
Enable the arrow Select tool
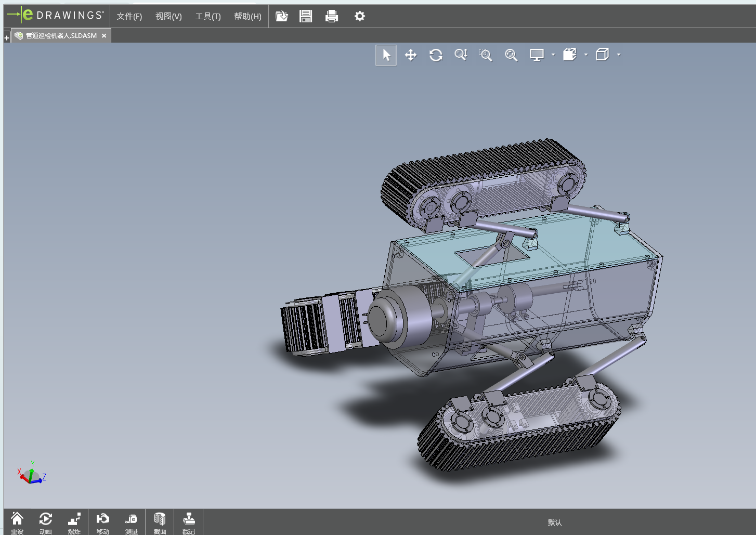point(386,55)
